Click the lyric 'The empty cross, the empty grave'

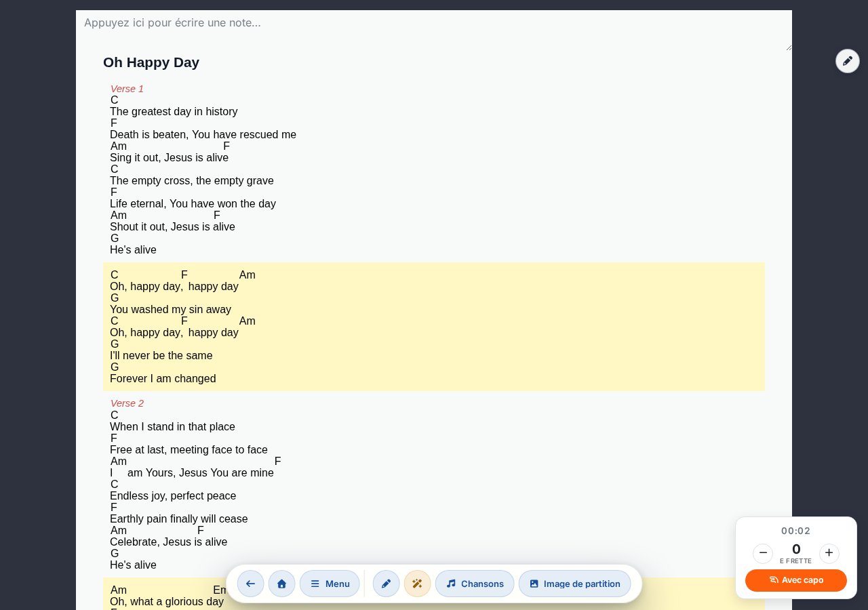pyautogui.click(x=192, y=181)
